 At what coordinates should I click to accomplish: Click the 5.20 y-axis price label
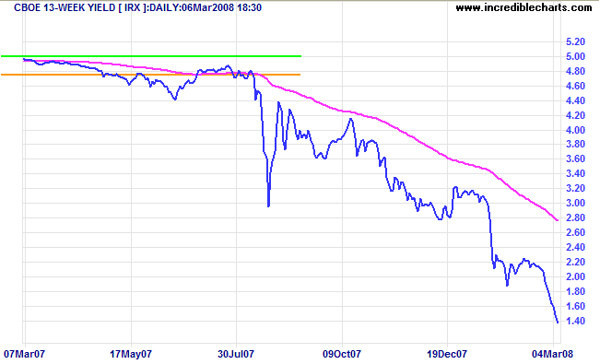[x=575, y=41]
